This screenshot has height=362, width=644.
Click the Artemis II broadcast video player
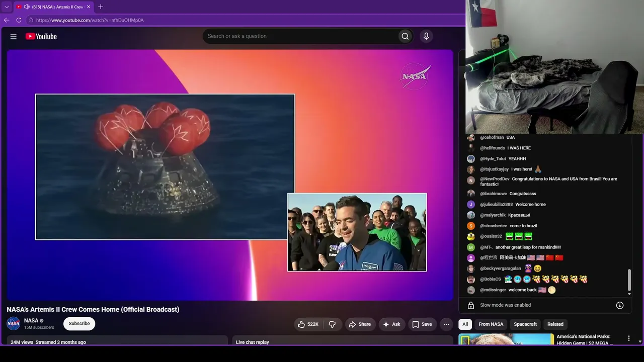(230, 175)
